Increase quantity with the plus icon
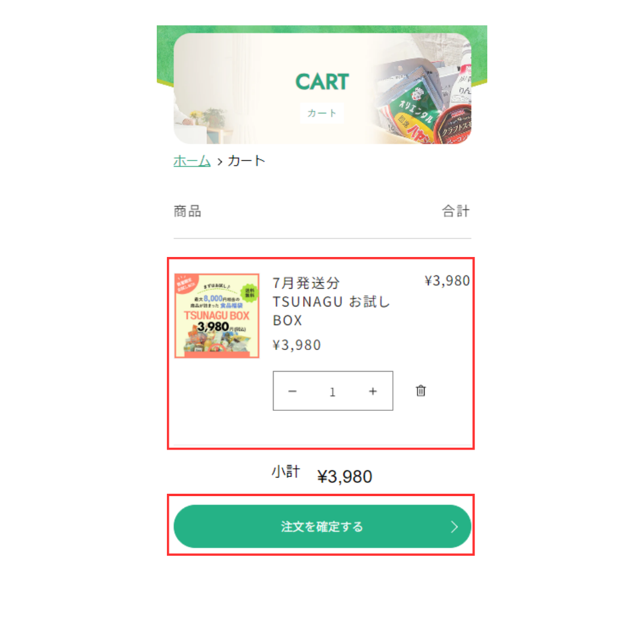This screenshot has width=644, height=644. pyautogui.click(x=373, y=391)
